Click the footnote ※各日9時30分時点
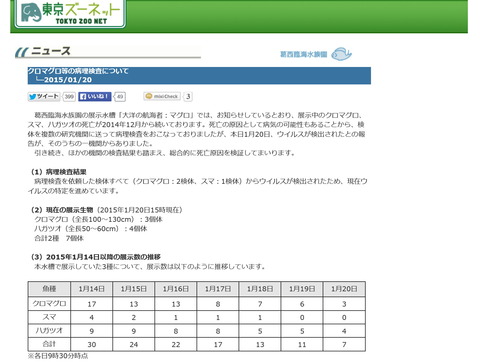Image resolution: width=480 pixels, height=362 pixels. [x=58, y=356]
